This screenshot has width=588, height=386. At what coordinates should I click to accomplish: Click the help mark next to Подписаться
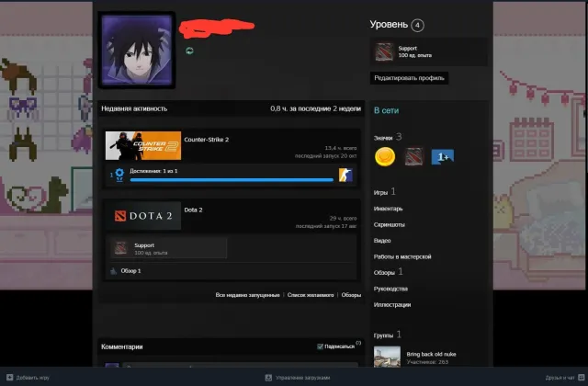click(358, 343)
